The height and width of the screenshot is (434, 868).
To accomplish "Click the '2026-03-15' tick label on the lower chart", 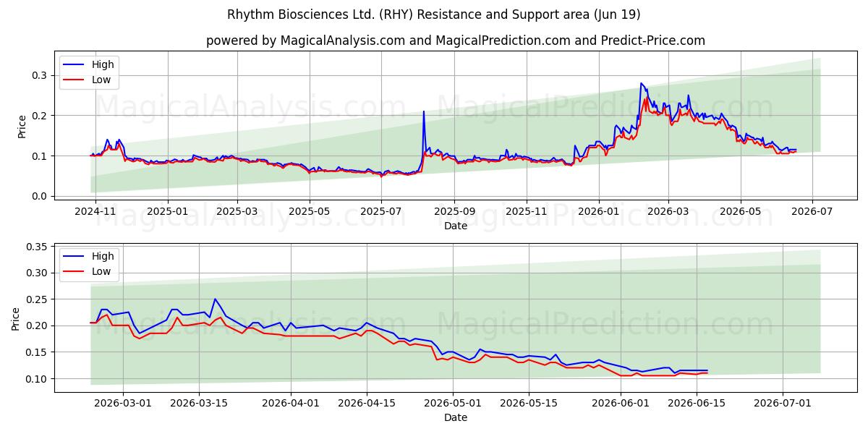I will 199,404.
